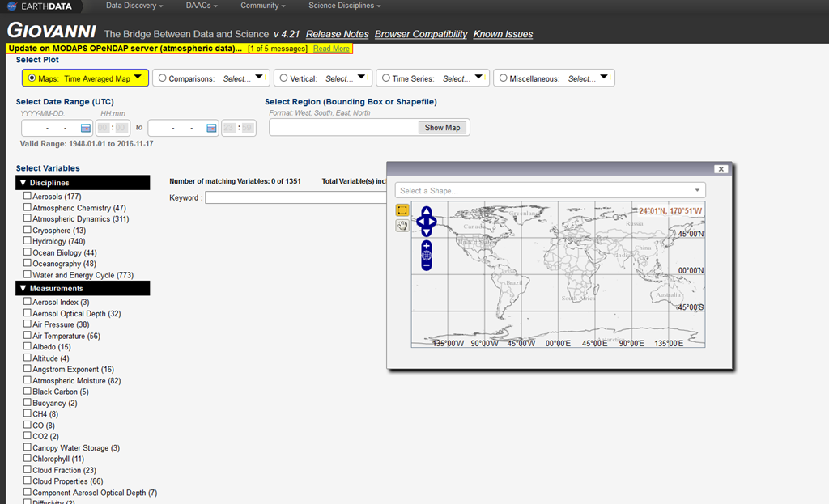
Task: Open the Science Disciplines menu
Action: (x=344, y=6)
